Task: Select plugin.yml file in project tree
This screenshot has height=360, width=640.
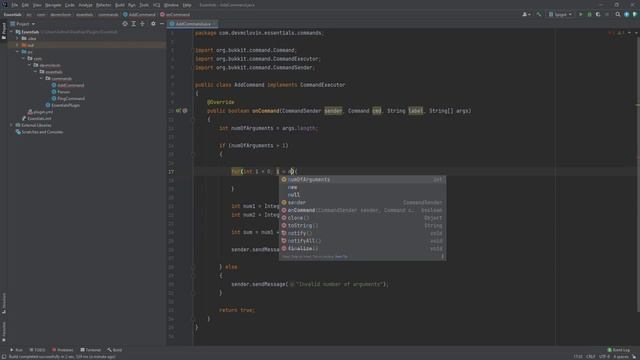Action: [40, 112]
